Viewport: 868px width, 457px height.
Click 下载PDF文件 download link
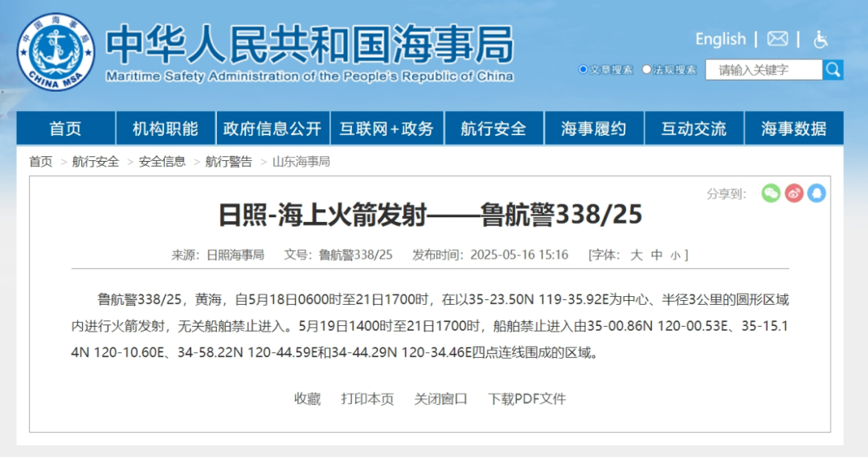pos(526,399)
